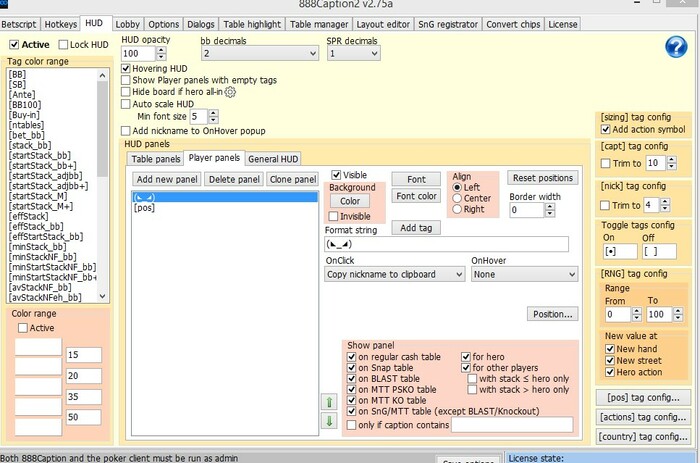Screen dimensions: 700x463
Task: Click the Add tag button
Action: pyautogui.click(x=416, y=228)
